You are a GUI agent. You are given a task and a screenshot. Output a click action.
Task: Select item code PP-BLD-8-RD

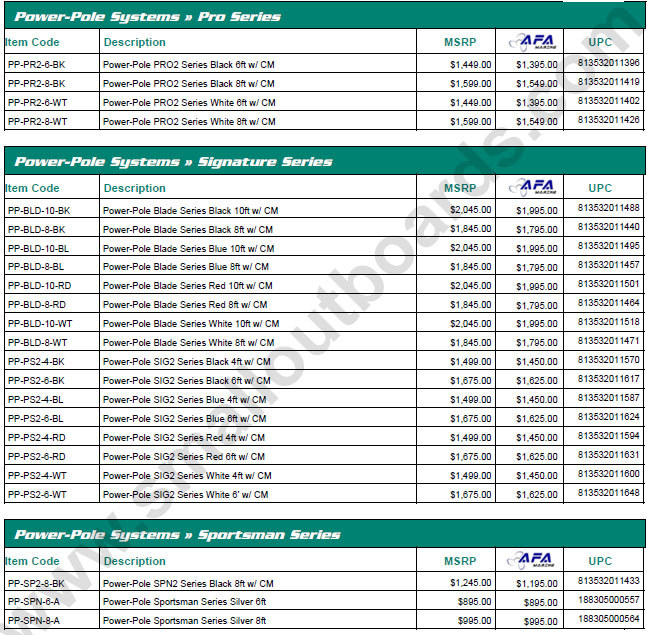[37, 305]
